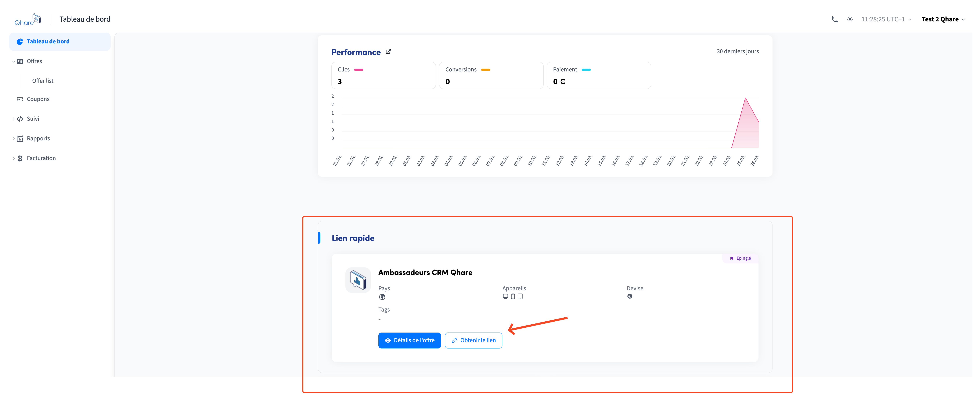Screen dimensions: 980x400
Task: Click the Ambassadeurs CRM Qhare offer thumbnail
Action: [x=358, y=280]
